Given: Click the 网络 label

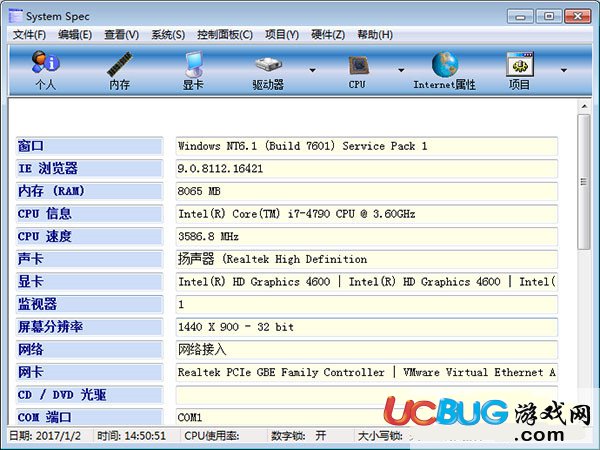Looking at the screenshot, I should pyautogui.click(x=90, y=350).
